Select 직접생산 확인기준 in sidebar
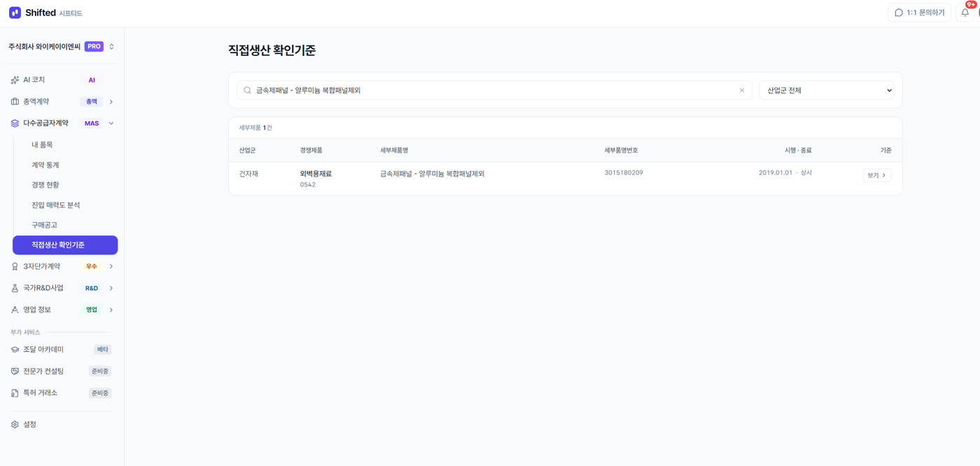 [x=65, y=245]
